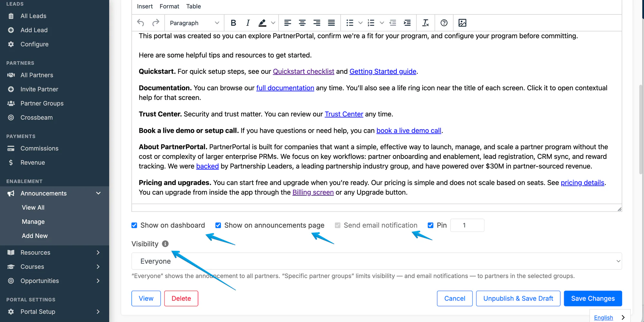This screenshot has height=322, width=644.
Task: Click Send email notification checkbox
Action: point(337,225)
